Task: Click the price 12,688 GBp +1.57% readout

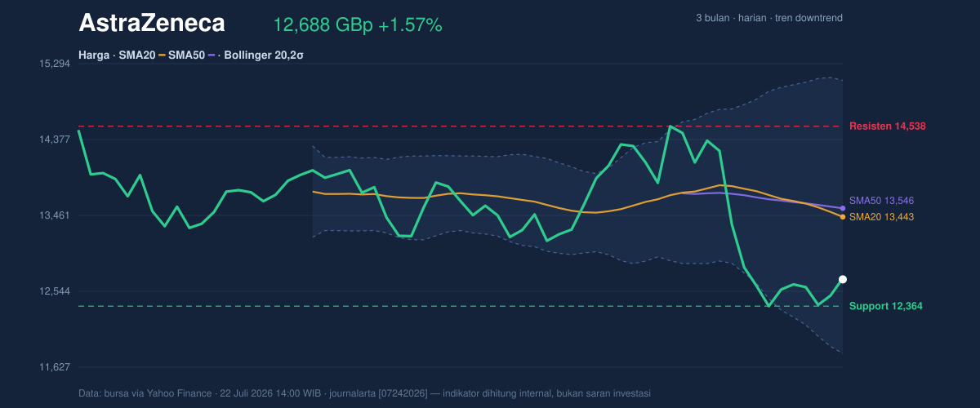Action: point(358,25)
